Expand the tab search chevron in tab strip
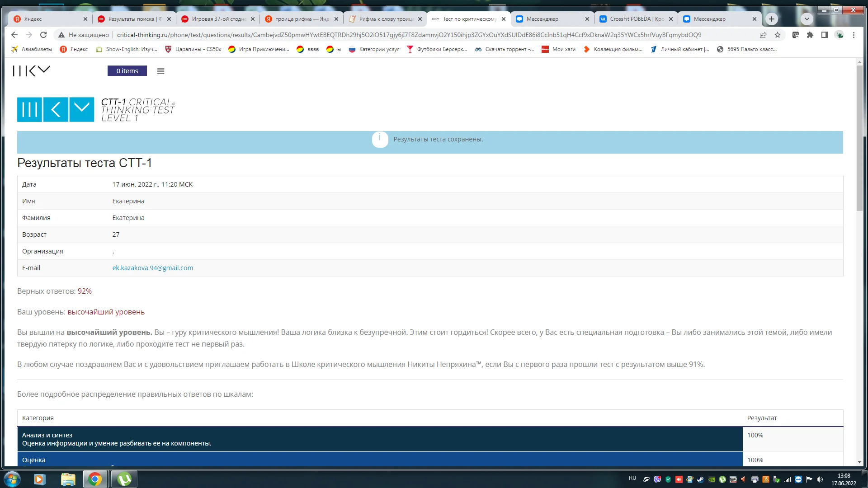This screenshot has width=868, height=488. point(807,19)
